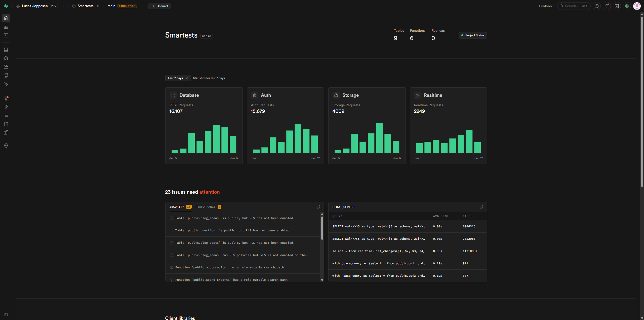Open the Storage sidebar icon
Viewport: 644px width, 320px height.
[6, 67]
